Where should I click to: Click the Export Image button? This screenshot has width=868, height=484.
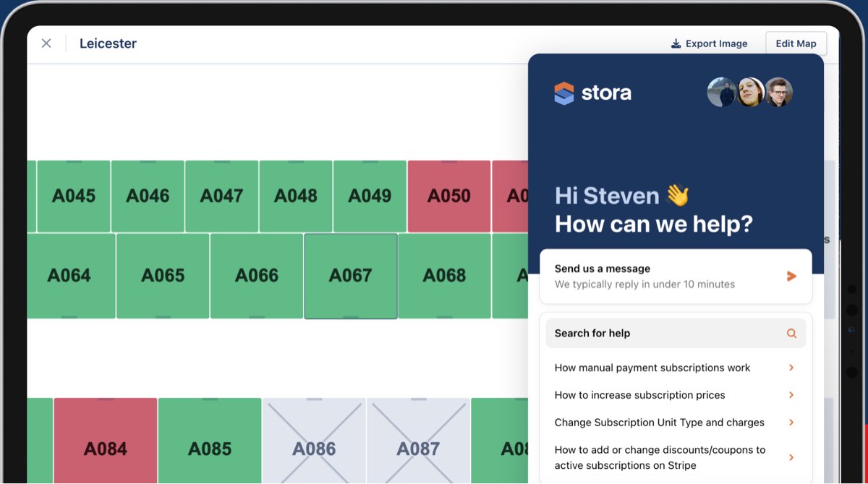[709, 43]
